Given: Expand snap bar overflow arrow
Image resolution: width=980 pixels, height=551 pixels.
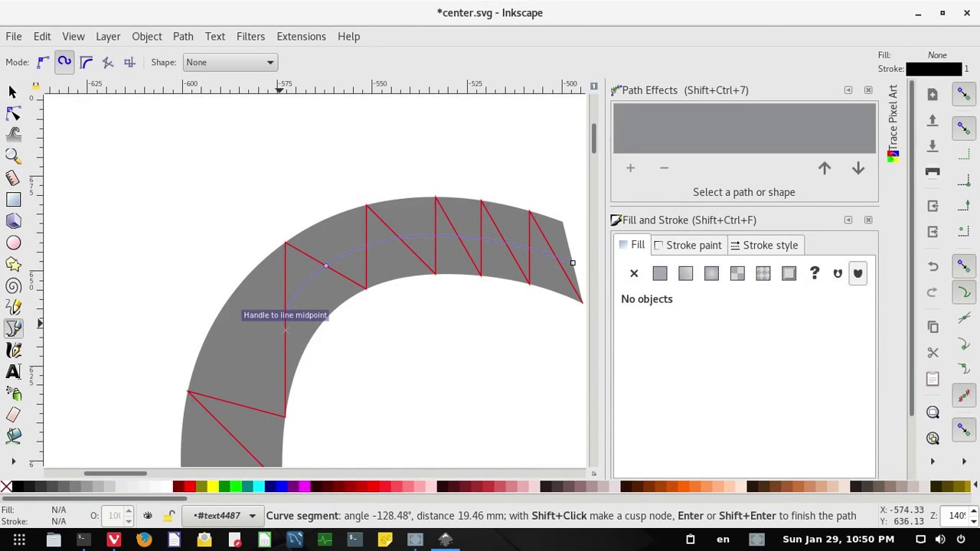Looking at the screenshot, I should click(964, 461).
